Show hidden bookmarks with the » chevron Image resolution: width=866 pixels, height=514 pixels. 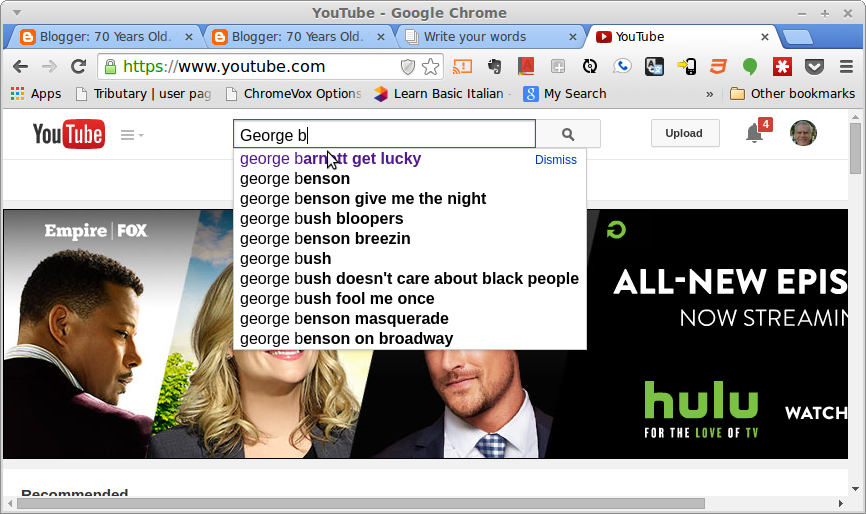coord(710,94)
